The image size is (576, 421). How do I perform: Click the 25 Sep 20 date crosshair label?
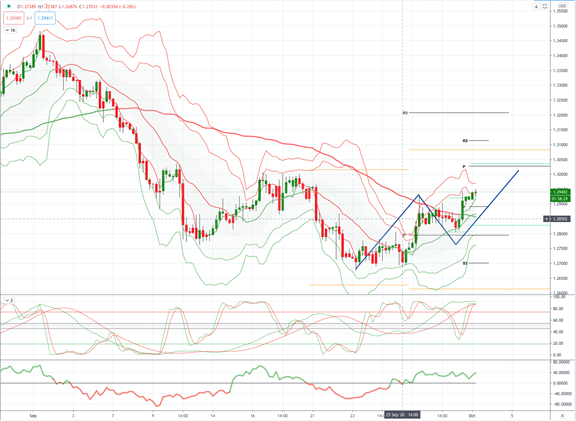point(402,415)
